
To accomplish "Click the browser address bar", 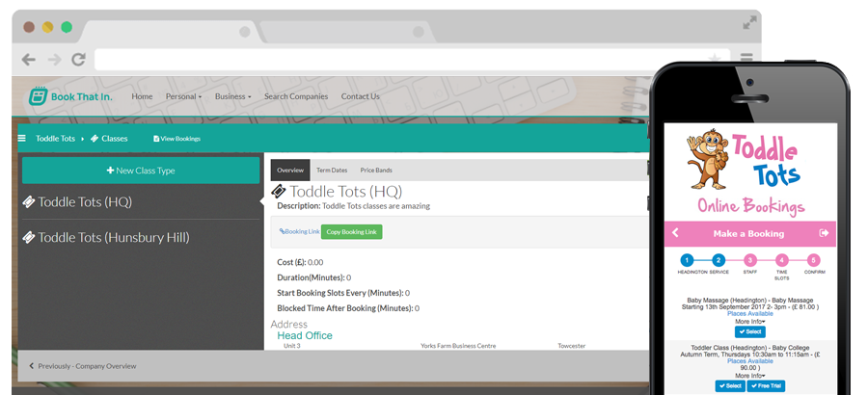I will [412, 59].
